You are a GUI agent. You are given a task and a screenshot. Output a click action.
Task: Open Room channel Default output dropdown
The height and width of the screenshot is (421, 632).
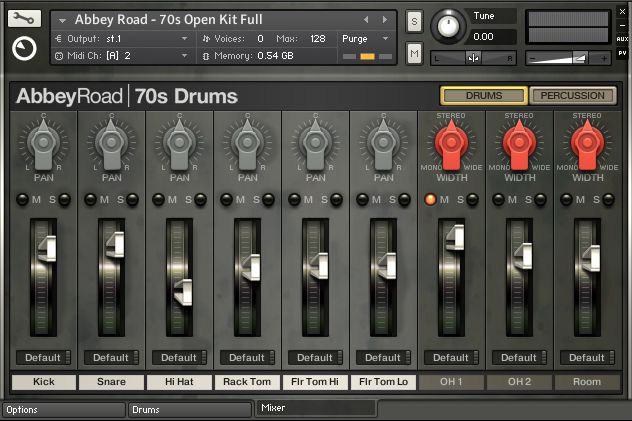[x=588, y=358]
